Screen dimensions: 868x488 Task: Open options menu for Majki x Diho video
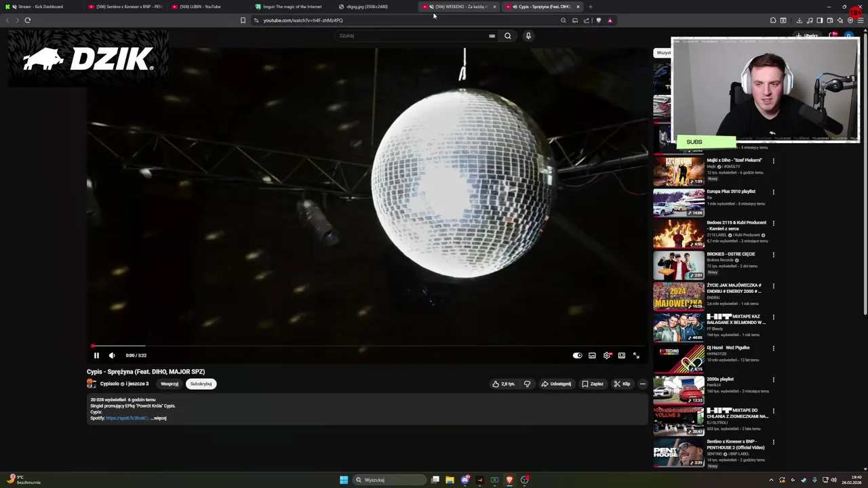point(773,161)
